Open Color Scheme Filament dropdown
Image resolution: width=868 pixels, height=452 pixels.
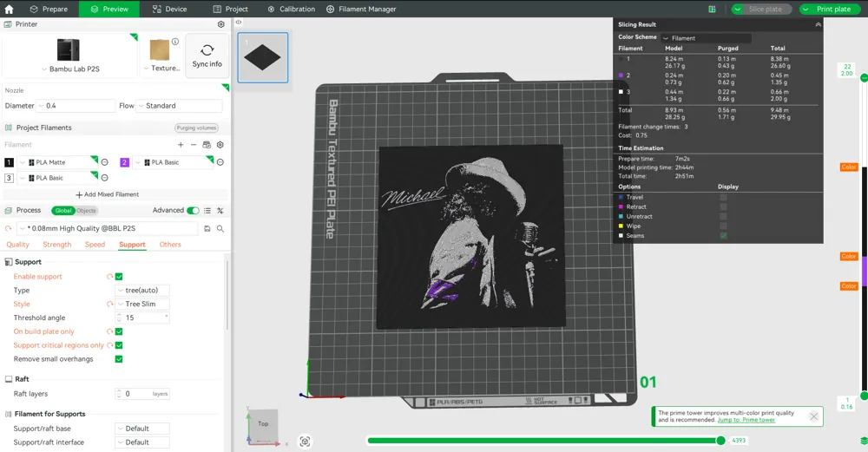click(x=707, y=38)
